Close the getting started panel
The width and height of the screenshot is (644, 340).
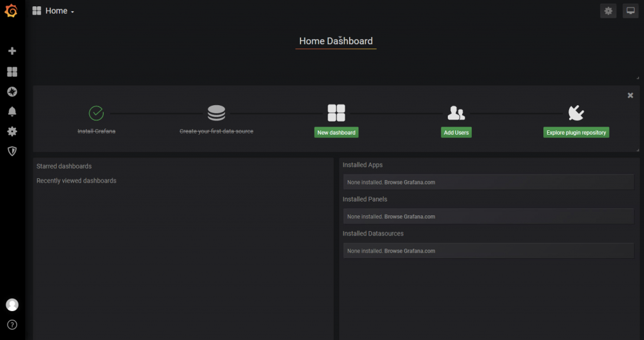point(630,95)
